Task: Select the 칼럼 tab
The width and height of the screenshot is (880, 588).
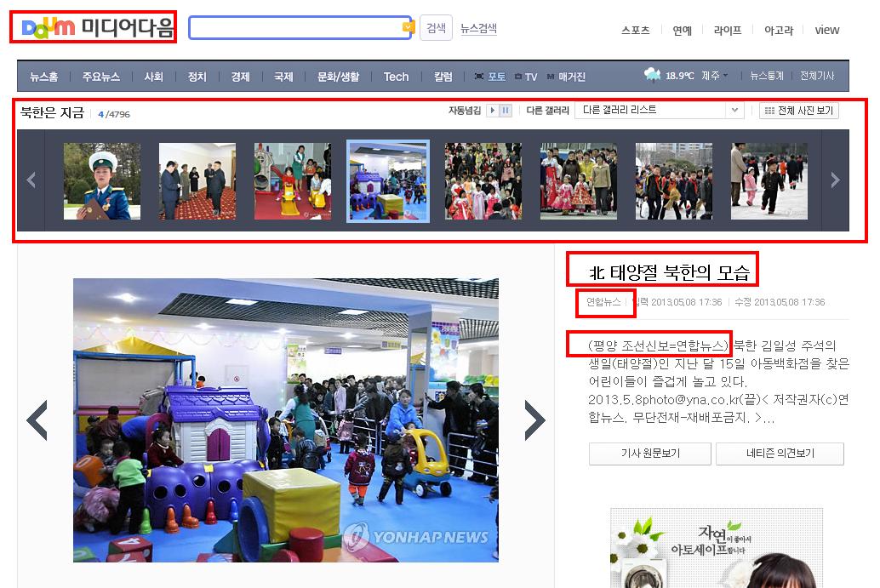Action: point(443,77)
